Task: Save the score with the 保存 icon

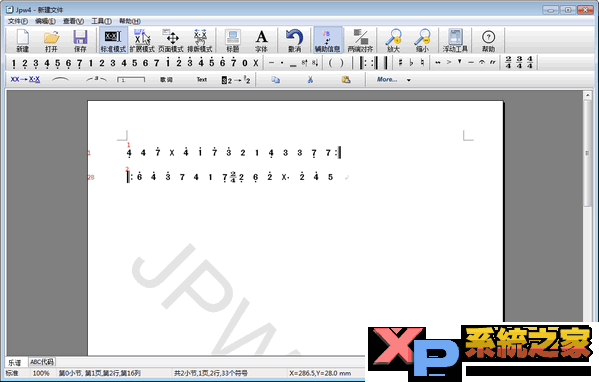Action: click(80, 40)
